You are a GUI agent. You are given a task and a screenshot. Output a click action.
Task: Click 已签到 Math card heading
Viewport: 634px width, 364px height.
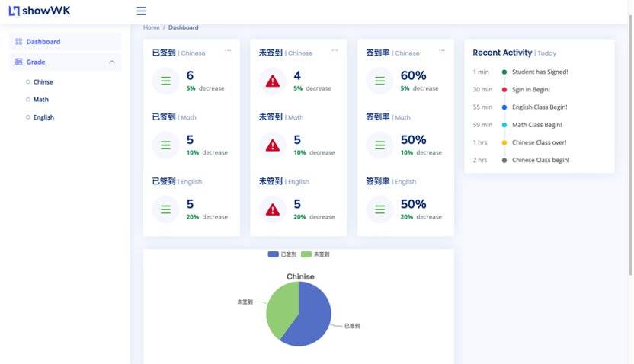pos(175,117)
